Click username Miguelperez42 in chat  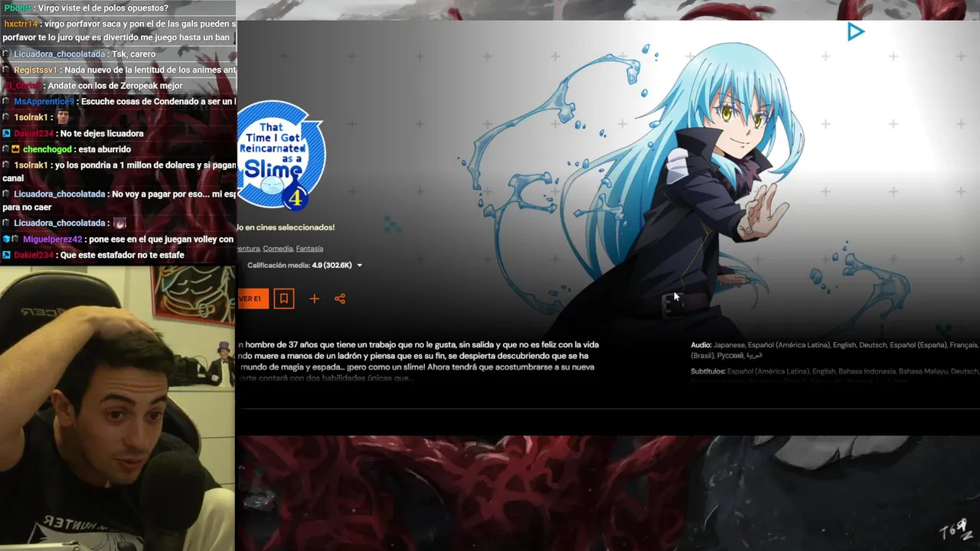coord(52,240)
